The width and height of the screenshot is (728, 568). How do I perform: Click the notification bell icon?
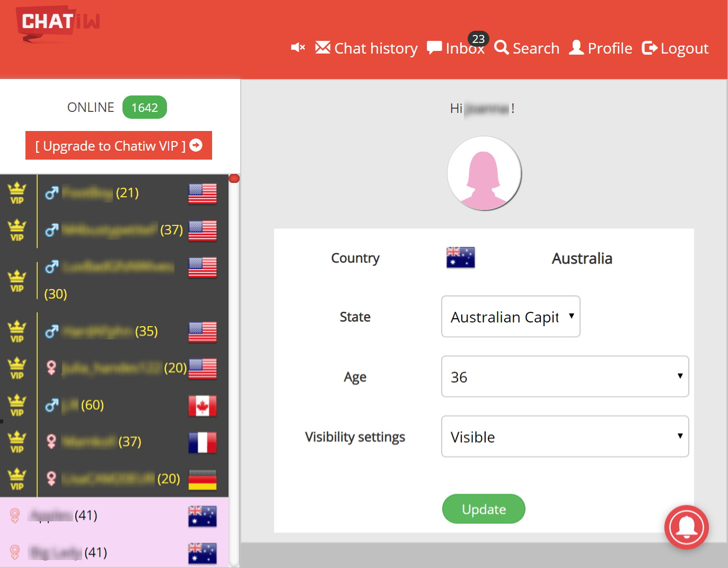[x=686, y=527]
